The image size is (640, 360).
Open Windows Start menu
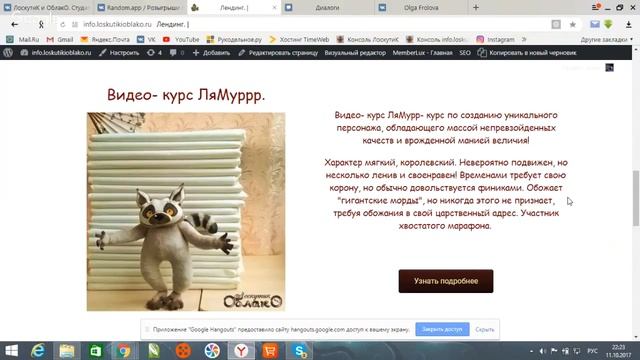click(x=11, y=351)
